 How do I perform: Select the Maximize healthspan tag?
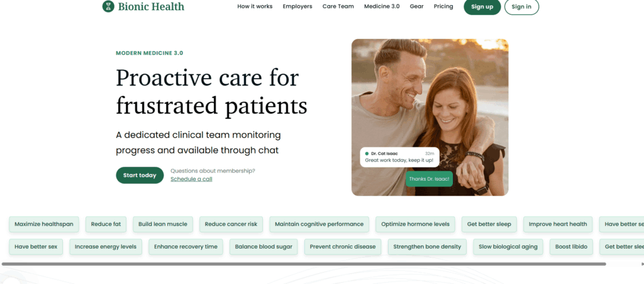point(44,224)
